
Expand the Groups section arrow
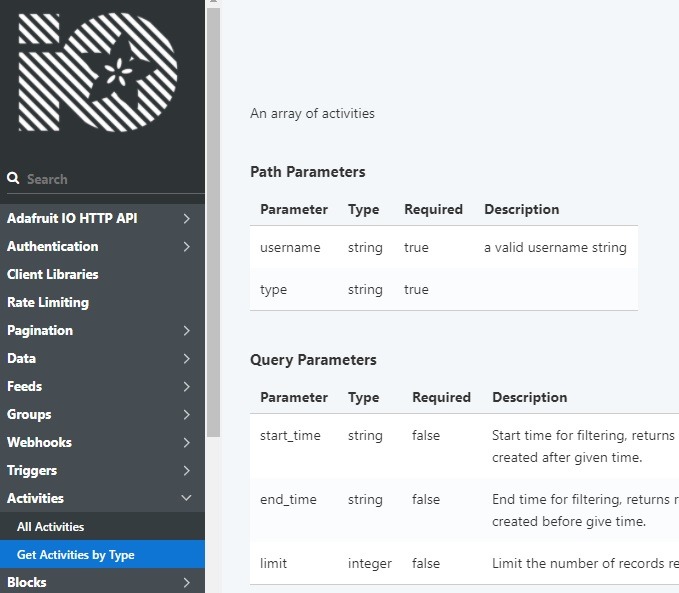coord(187,415)
